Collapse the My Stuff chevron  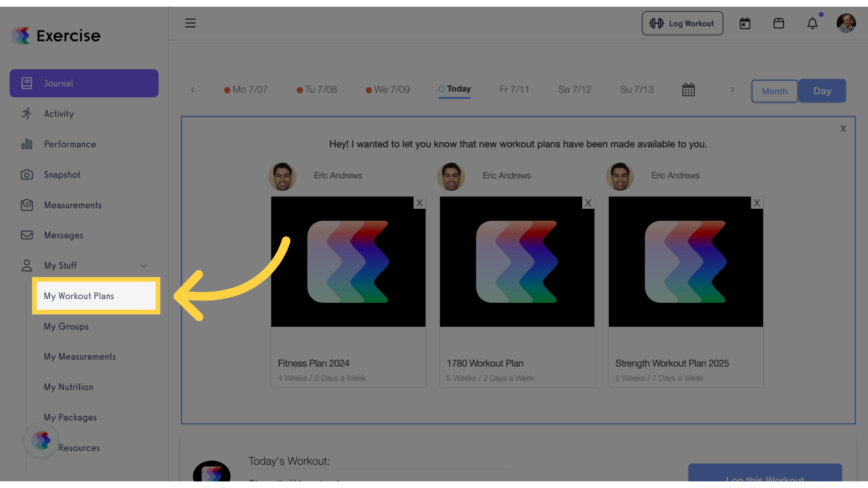(x=144, y=266)
